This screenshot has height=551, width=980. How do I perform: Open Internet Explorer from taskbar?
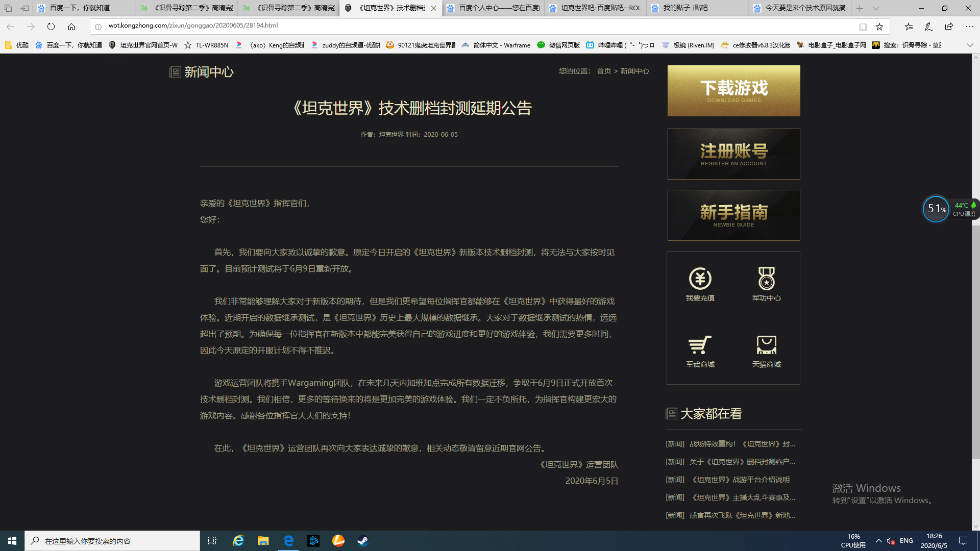(238, 541)
